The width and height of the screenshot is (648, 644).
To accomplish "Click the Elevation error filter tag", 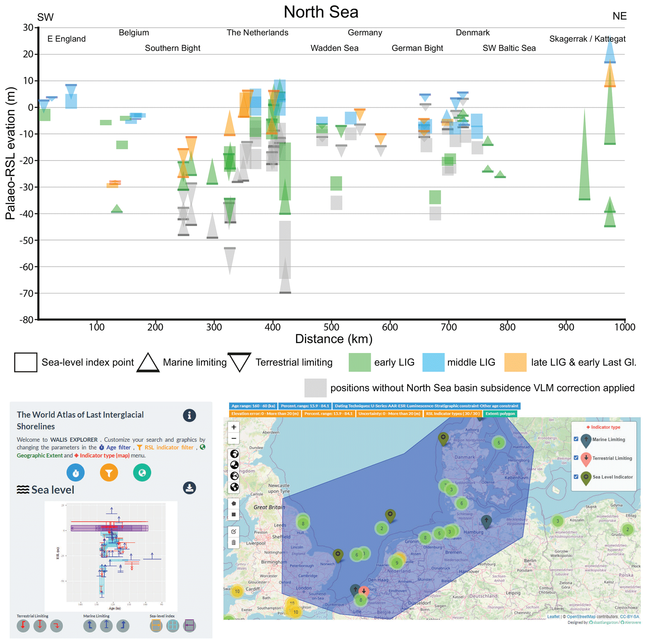I will click(x=265, y=414).
